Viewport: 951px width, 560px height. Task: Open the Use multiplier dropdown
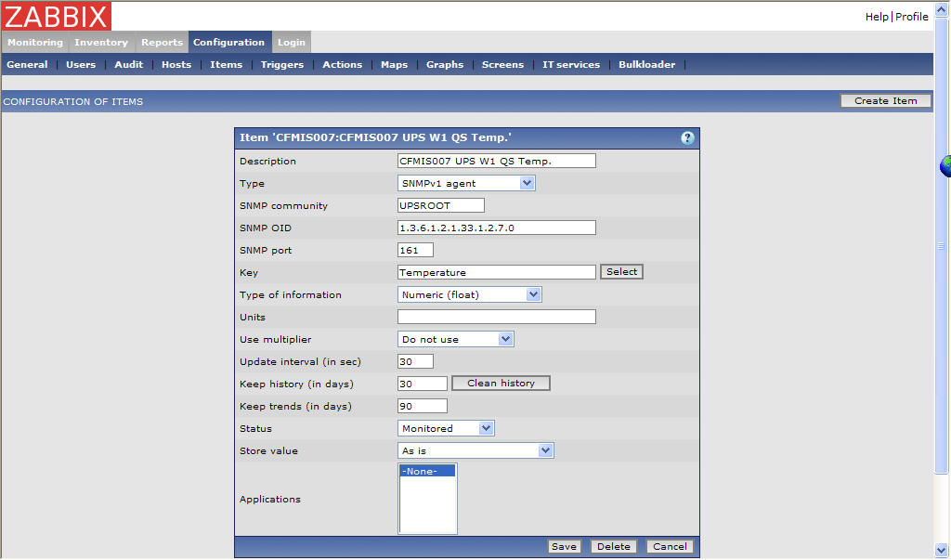455,339
